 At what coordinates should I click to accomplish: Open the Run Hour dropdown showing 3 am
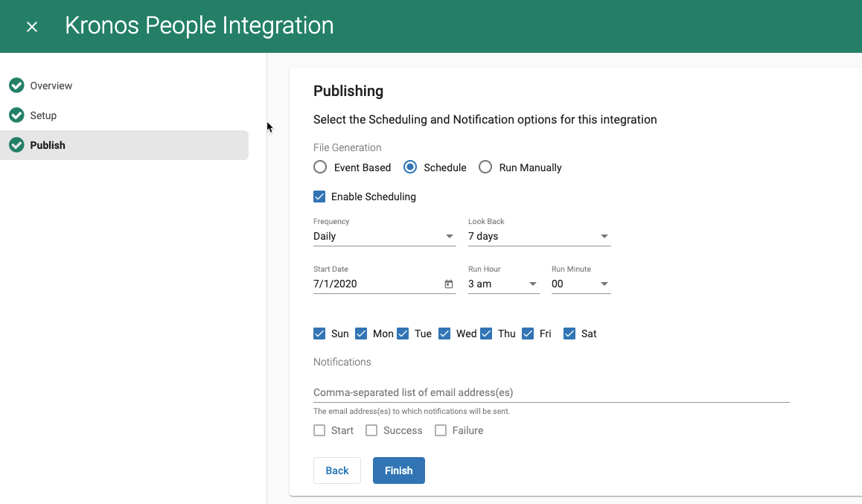503,284
